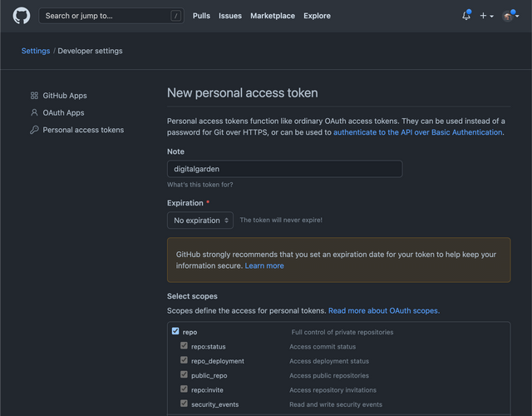This screenshot has width=532, height=416.
Task: Toggle the repo:status checkbox
Action: (184, 346)
